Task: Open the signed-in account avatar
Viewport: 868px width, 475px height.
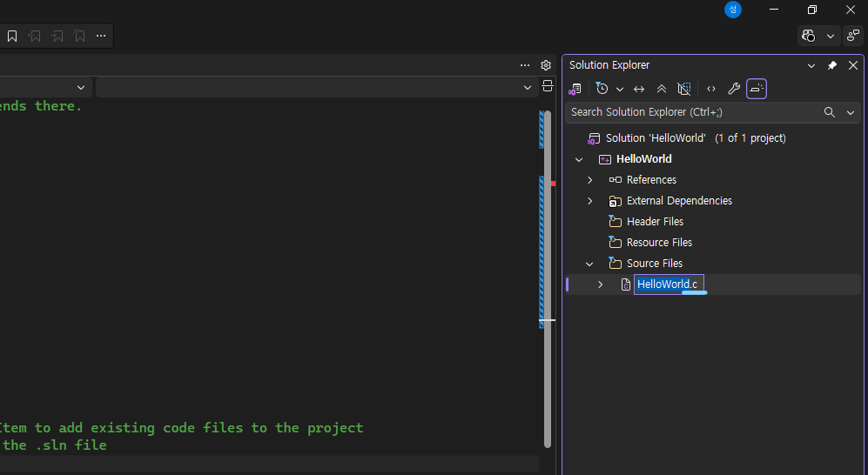Action: pos(733,10)
